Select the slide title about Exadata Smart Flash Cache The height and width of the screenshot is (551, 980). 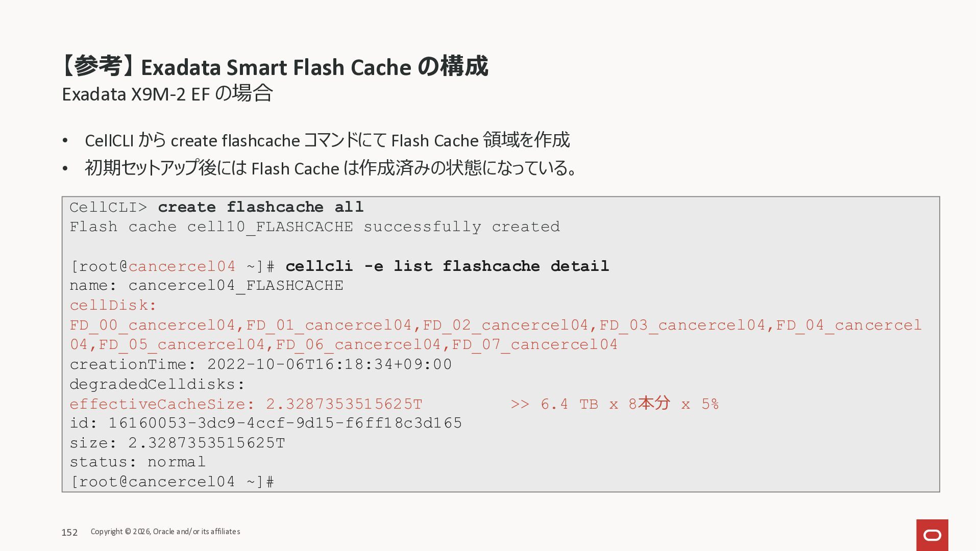[275, 67]
